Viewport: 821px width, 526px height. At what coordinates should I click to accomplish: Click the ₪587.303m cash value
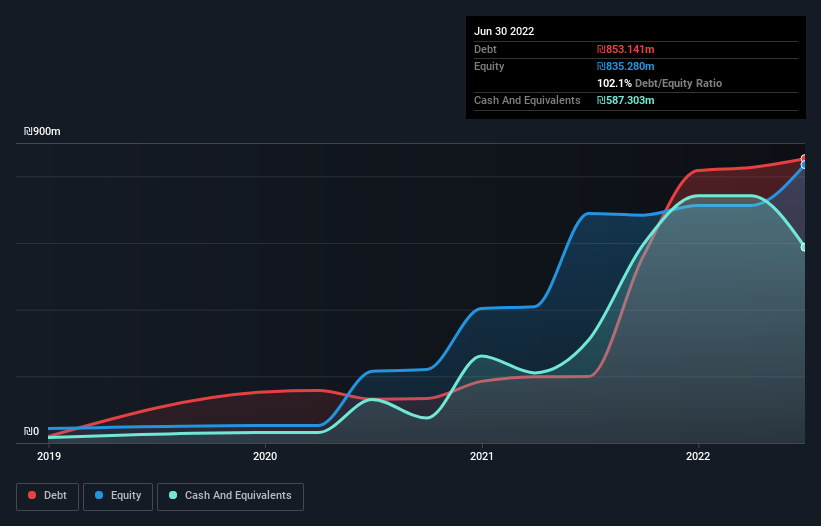(626, 100)
